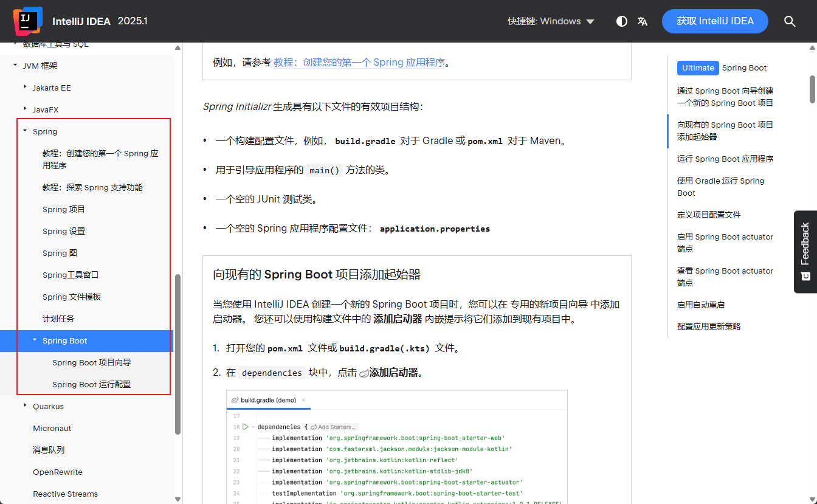Click the IntelliJ IDEA logo icon

point(27,21)
